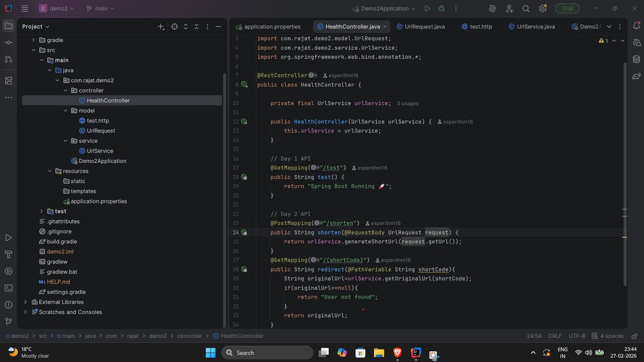Viewport: 644px width, 362px height.
Task: Click the Windows taskbar Search box
Action: (267, 352)
